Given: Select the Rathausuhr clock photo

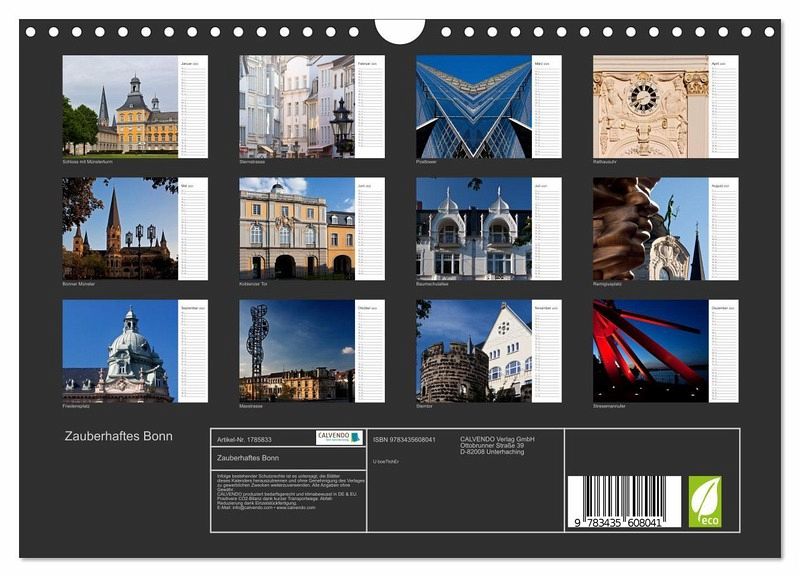Looking at the screenshot, I should click(x=650, y=105).
